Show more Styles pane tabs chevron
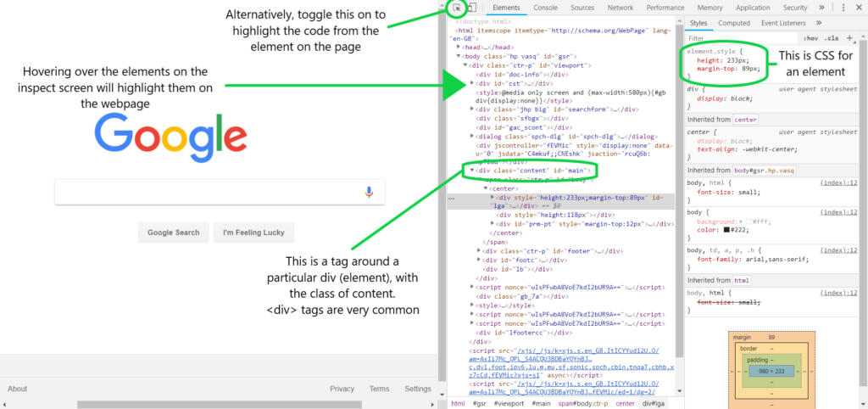The image size is (868, 409). [819, 23]
